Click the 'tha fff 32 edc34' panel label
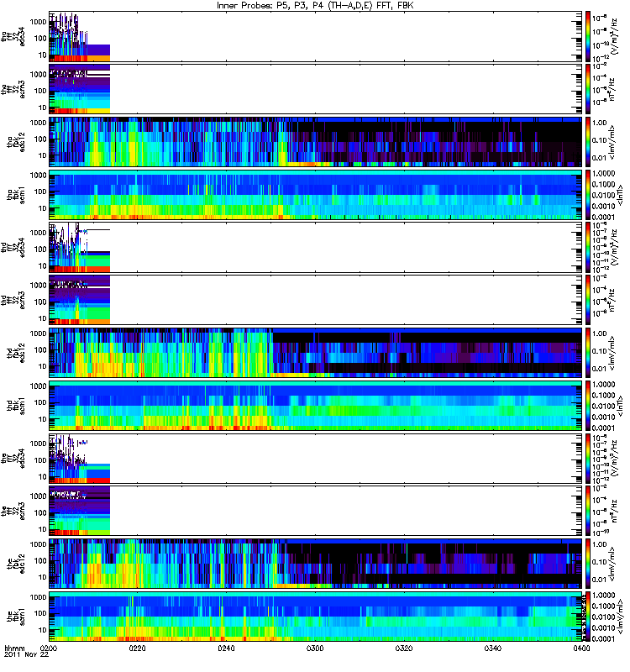 coord(13,37)
